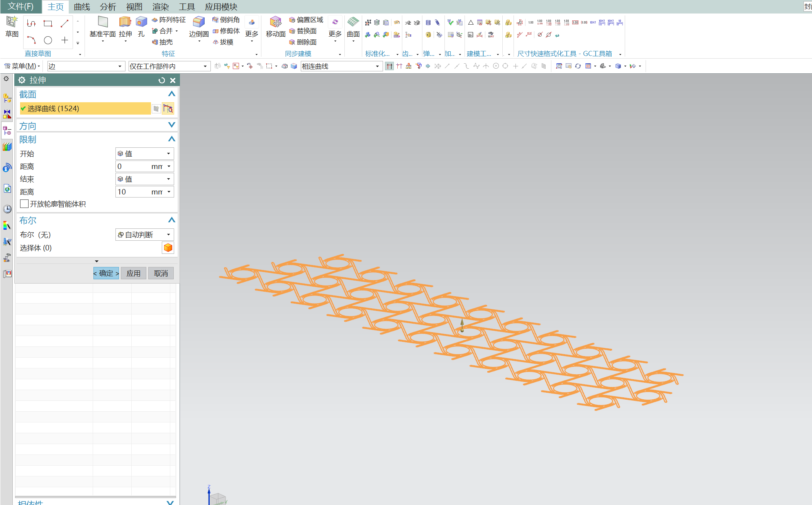Select the Circle sketch tool
The image size is (812, 505).
pos(48,40)
